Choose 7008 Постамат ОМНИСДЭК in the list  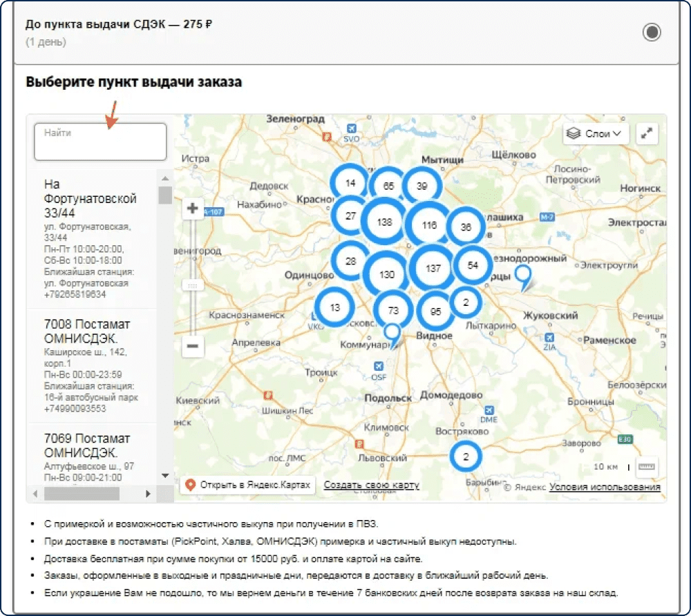tap(92, 366)
